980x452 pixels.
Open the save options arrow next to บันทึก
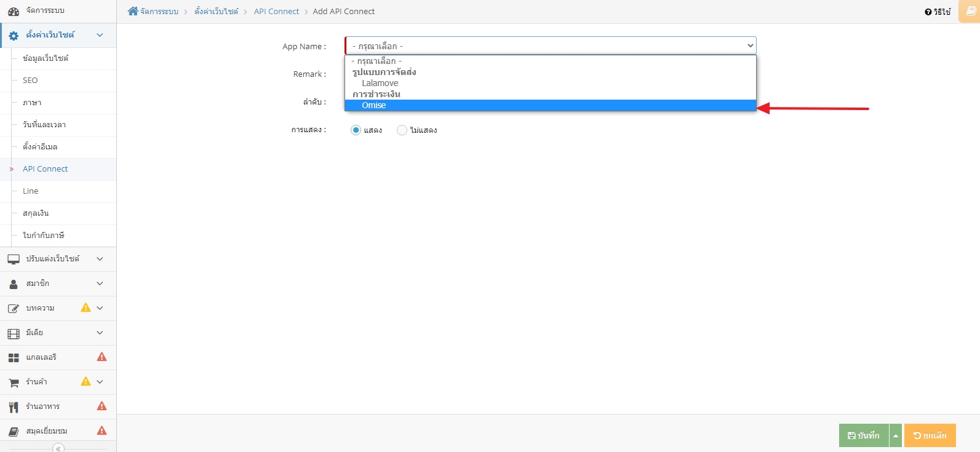(x=896, y=435)
